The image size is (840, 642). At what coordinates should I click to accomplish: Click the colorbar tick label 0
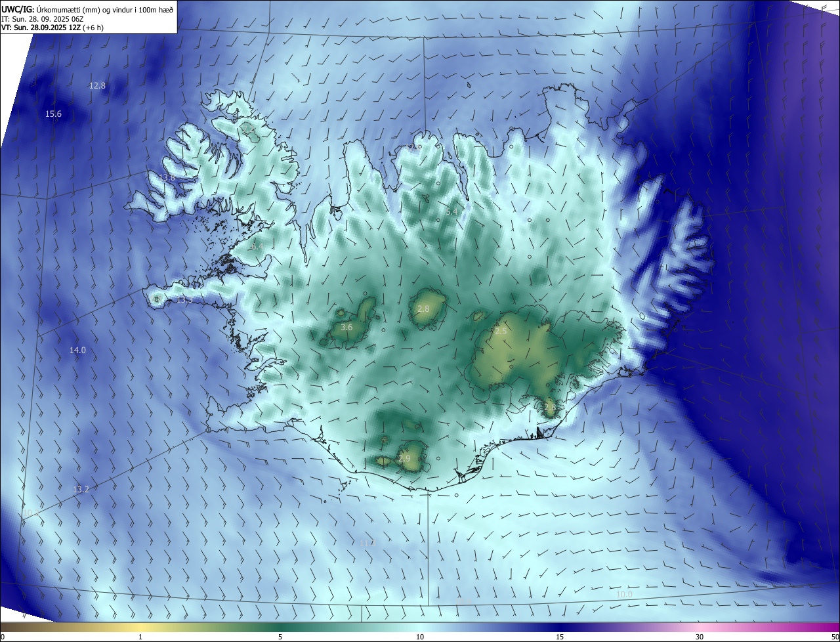tap(3, 637)
